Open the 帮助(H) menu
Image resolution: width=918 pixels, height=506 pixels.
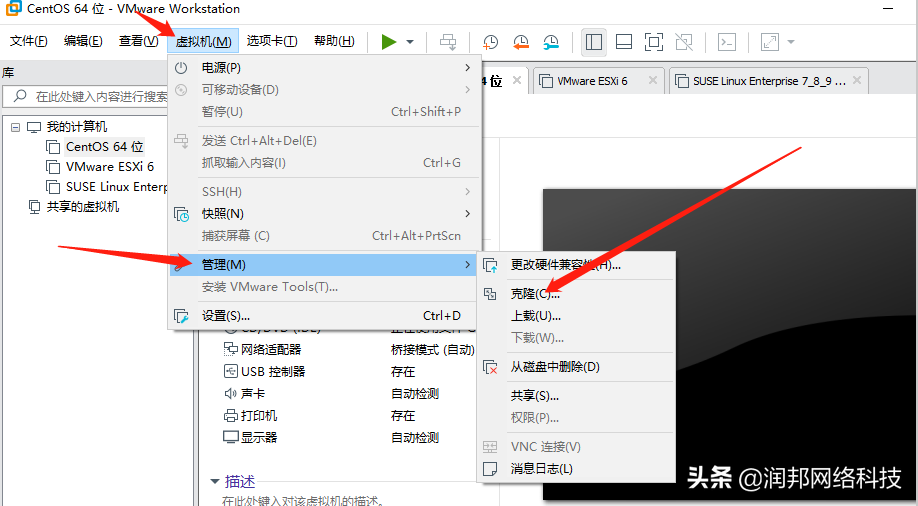334,41
